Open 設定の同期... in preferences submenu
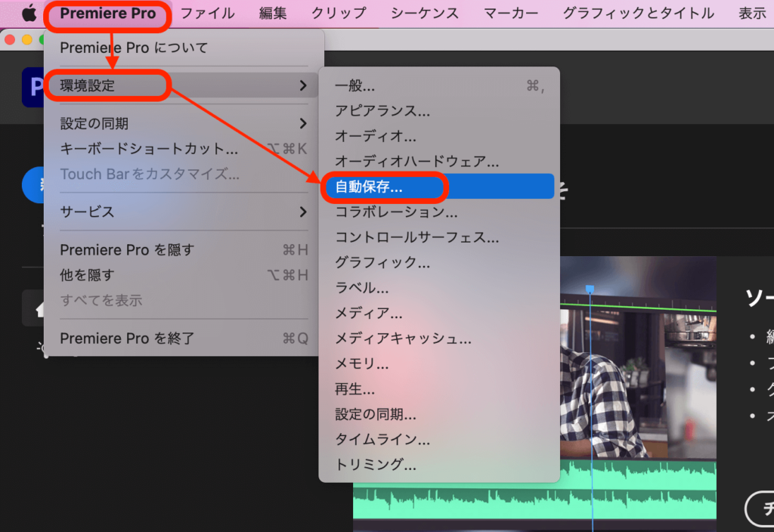Viewport: 774px width, 532px height. tap(439, 414)
